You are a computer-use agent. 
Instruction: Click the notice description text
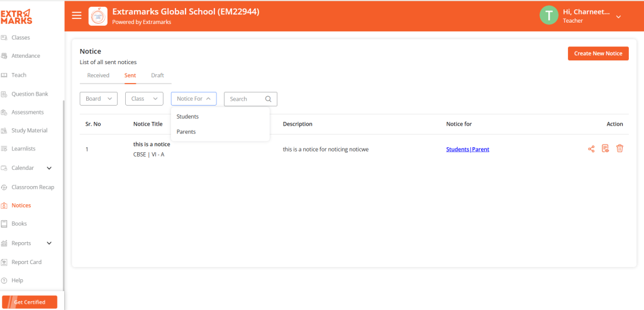326,150
